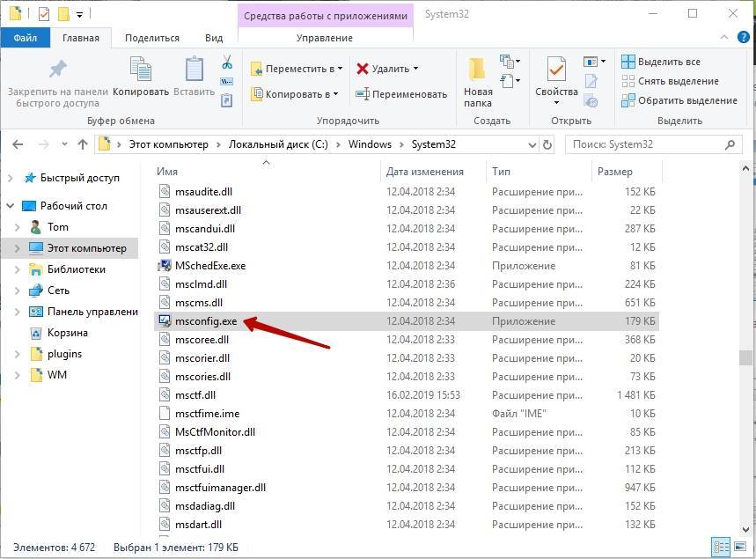756x559 pixels.
Task: Expand the Этот компьютер tree node
Action: point(18,248)
